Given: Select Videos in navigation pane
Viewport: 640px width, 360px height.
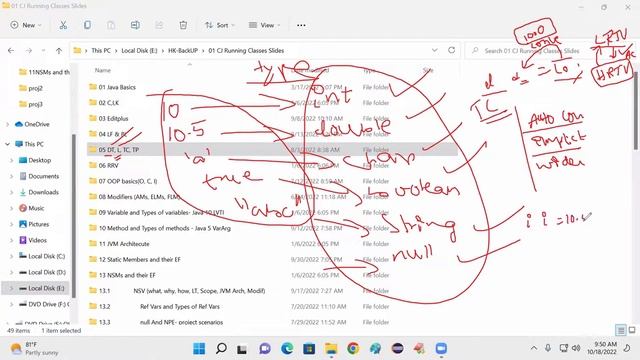Looking at the screenshot, I should point(38,240).
